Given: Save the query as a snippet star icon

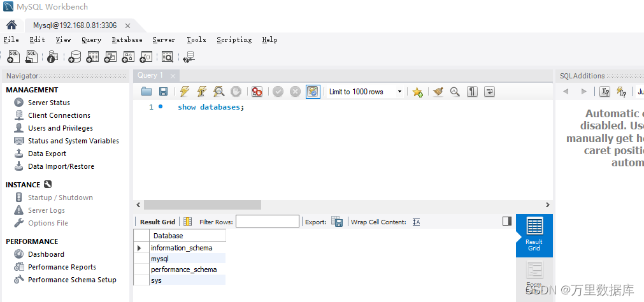Looking at the screenshot, I should tap(418, 92).
